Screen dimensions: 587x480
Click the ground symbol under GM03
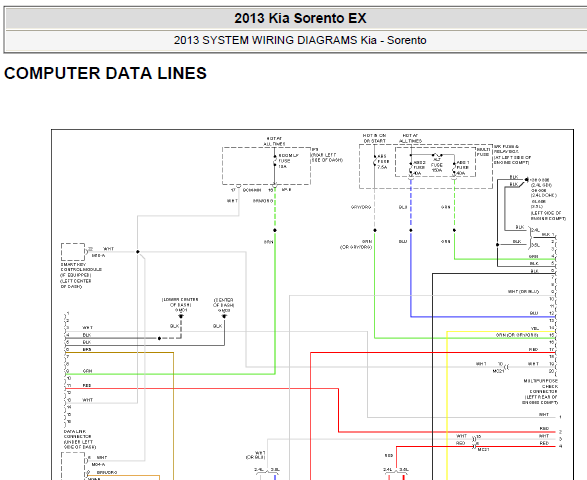[x=224, y=316]
